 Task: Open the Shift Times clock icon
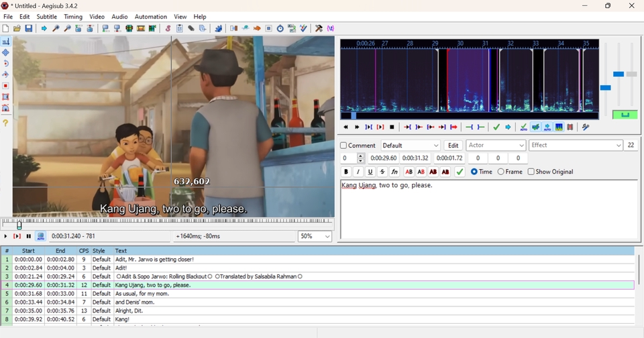(x=280, y=28)
